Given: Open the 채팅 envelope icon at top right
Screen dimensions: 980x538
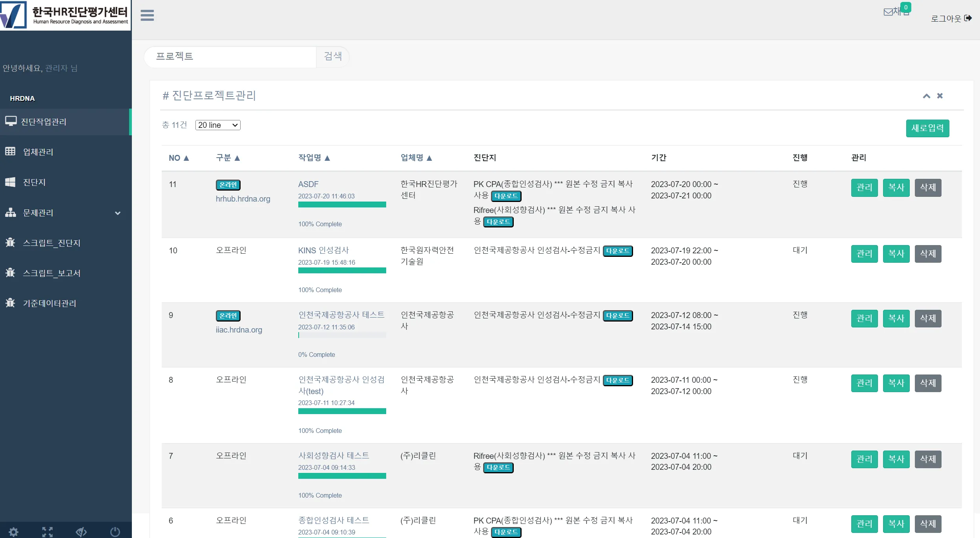Looking at the screenshot, I should tap(888, 12).
